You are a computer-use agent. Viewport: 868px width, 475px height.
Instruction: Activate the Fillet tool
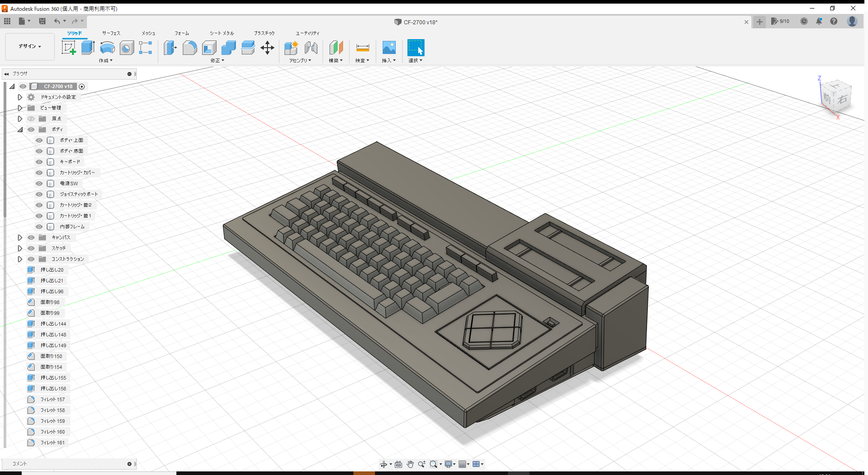[190, 47]
